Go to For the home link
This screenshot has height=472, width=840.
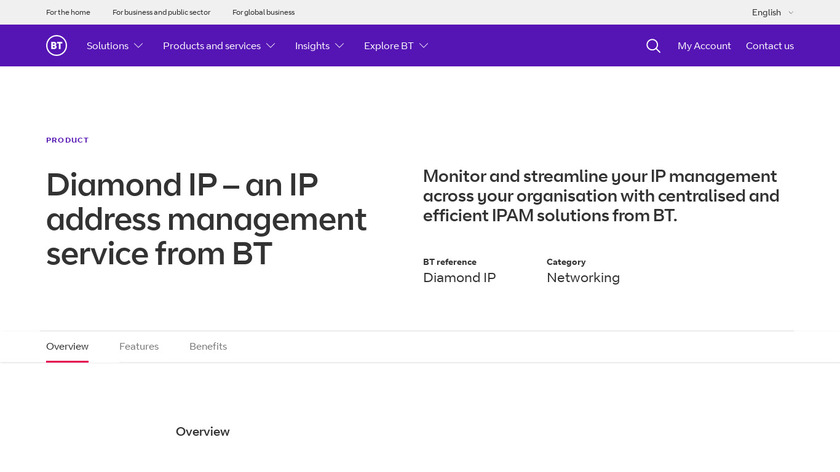[x=68, y=12]
